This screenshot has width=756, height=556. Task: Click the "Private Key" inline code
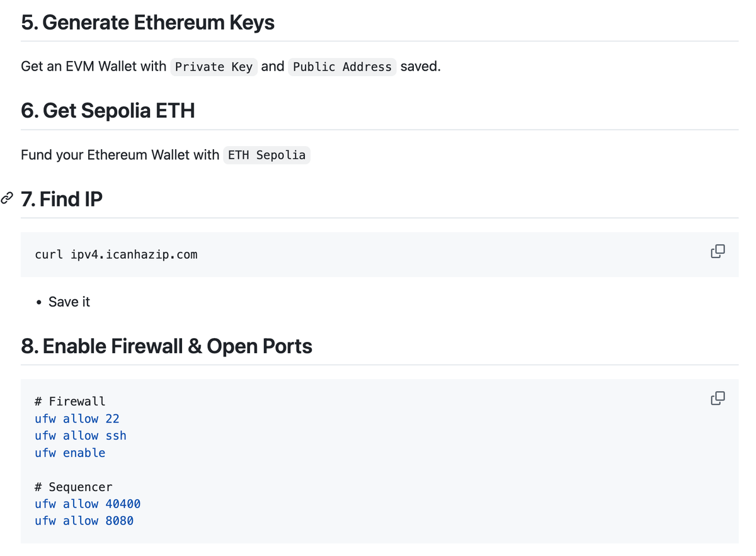coord(214,67)
